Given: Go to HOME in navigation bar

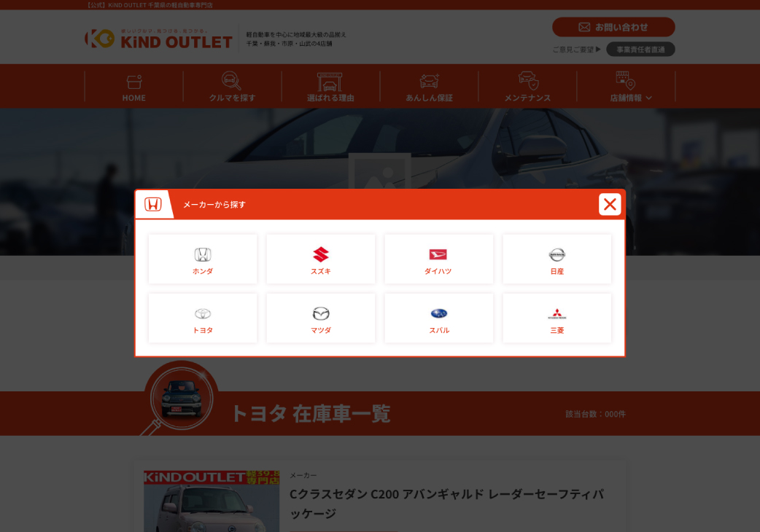Looking at the screenshot, I should click(133, 87).
